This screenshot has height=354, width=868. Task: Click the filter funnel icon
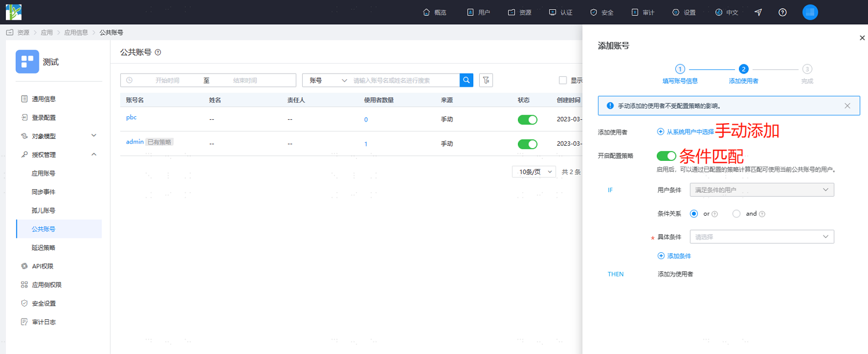point(486,80)
